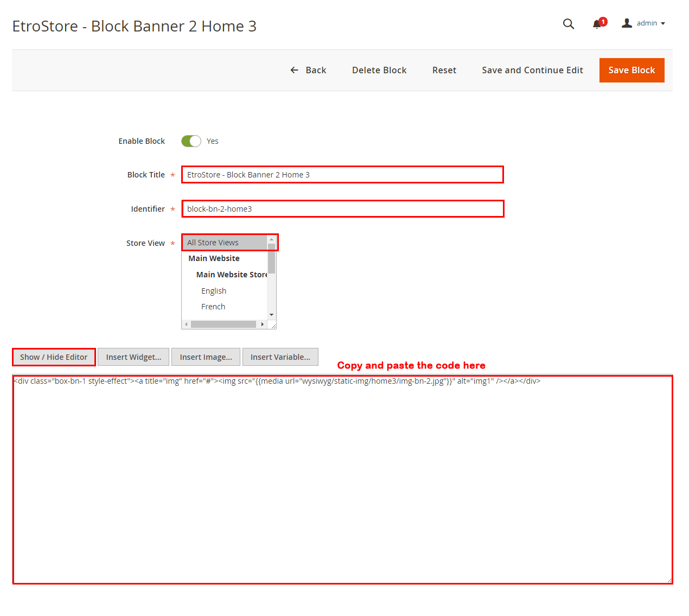Click Store View horizontal scroll right arrow
This screenshot has width=689, height=616.
[263, 325]
